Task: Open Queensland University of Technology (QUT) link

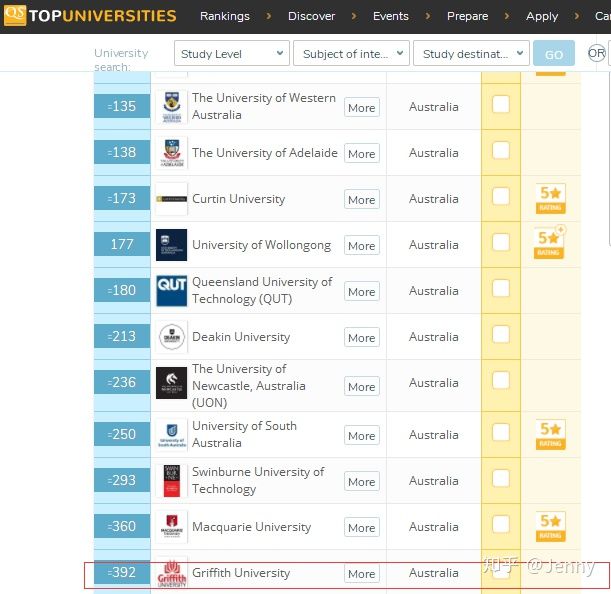Action: pyautogui.click(x=262, y=290)
